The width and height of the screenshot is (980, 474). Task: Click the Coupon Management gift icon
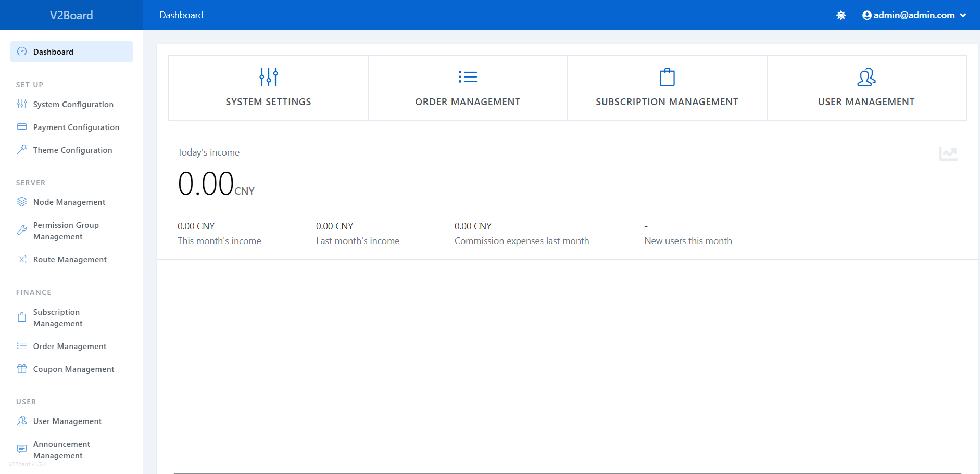(22, 369)
